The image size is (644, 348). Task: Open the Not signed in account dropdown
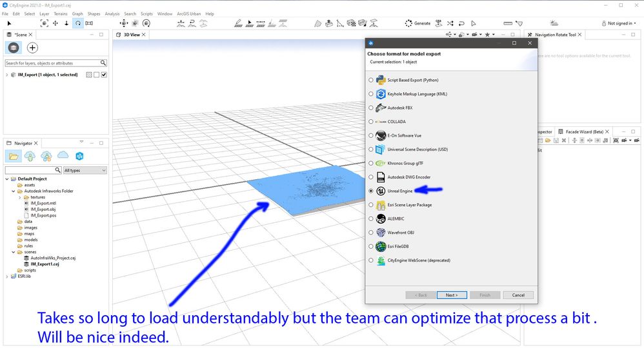(x=619, y=23)
